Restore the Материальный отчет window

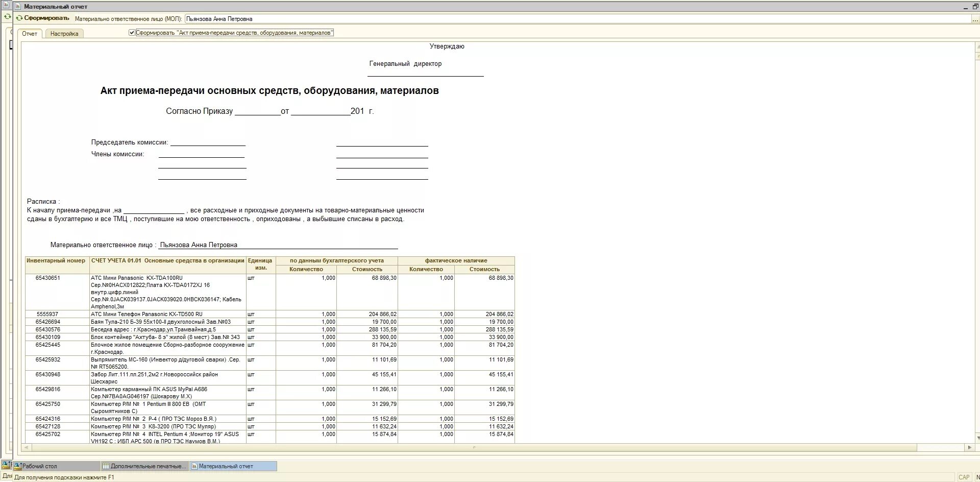975,7
